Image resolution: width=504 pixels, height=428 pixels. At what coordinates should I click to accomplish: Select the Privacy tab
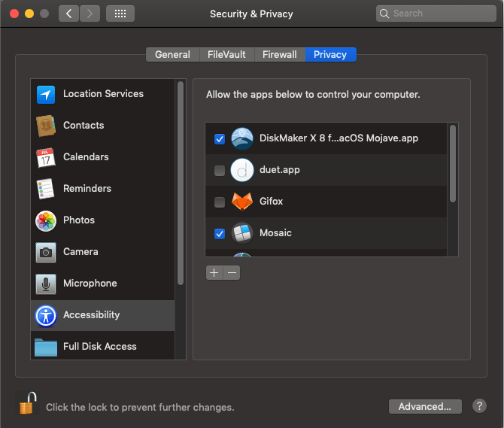[x=330, y=55]
